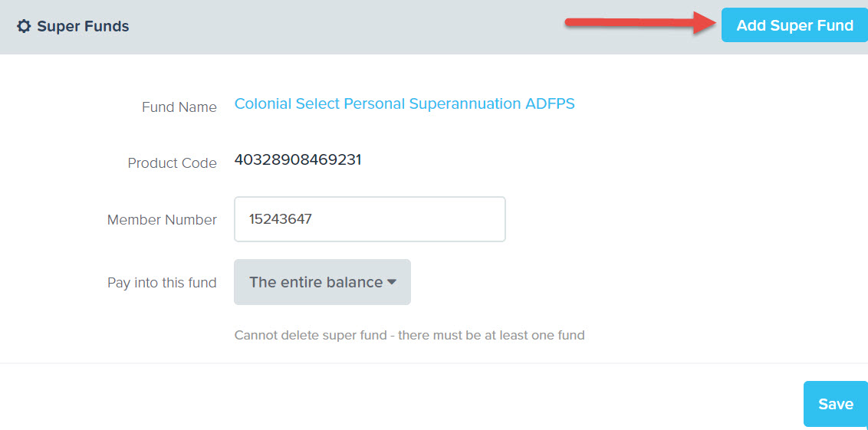The width and height of the screenshot is (868, 430).
Task: Select the product code value 40328908469231
Action: tap(298, 160)
